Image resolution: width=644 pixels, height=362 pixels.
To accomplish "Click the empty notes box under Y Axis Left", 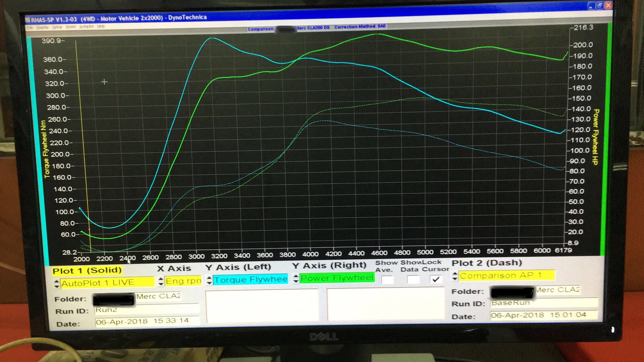I will (262, 306).
